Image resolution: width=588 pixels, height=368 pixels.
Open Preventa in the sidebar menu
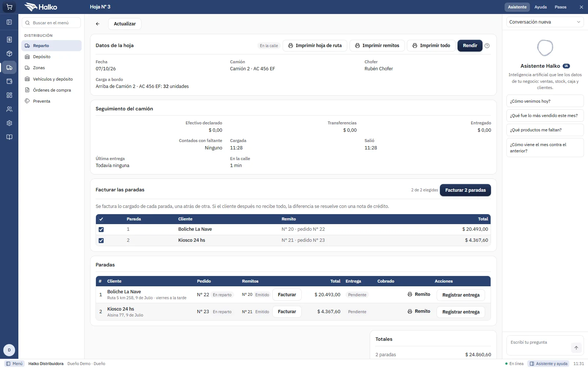[x=51, y=101]
